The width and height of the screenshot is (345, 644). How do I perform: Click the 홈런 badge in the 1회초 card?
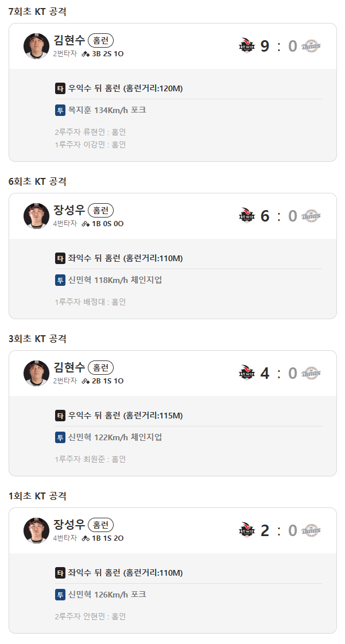click(101, 525)
